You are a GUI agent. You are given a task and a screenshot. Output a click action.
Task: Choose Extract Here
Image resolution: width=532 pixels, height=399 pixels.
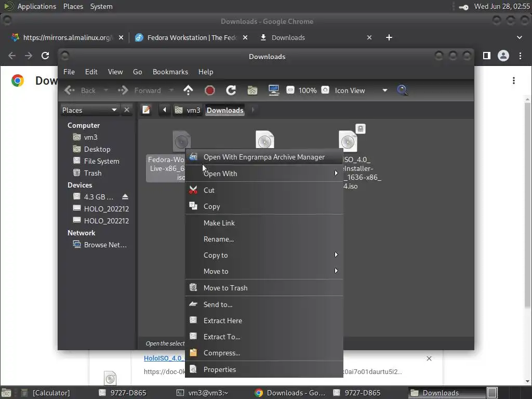264,321
